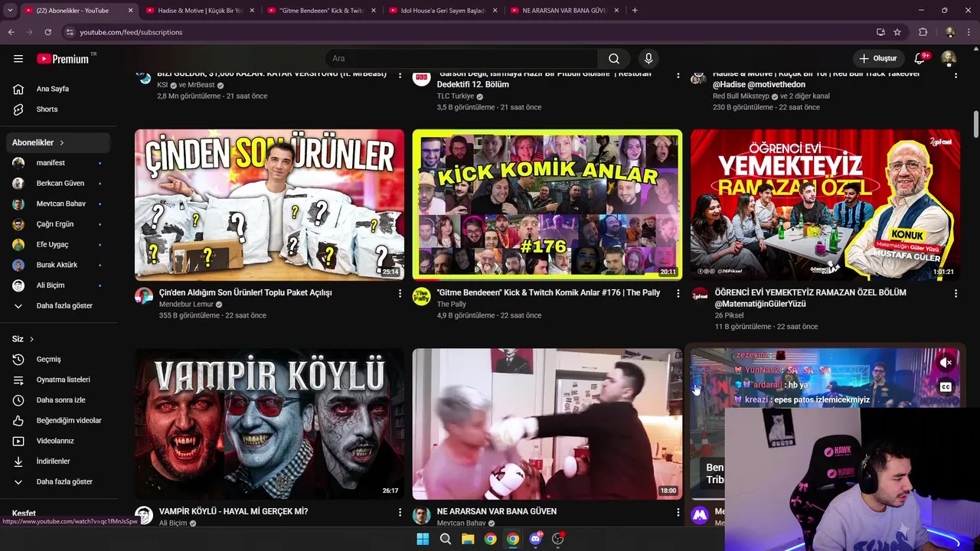This screenshot has height=551, width=980.
Task: Open File Explorer from taskbar
Action: pos(468,539)
